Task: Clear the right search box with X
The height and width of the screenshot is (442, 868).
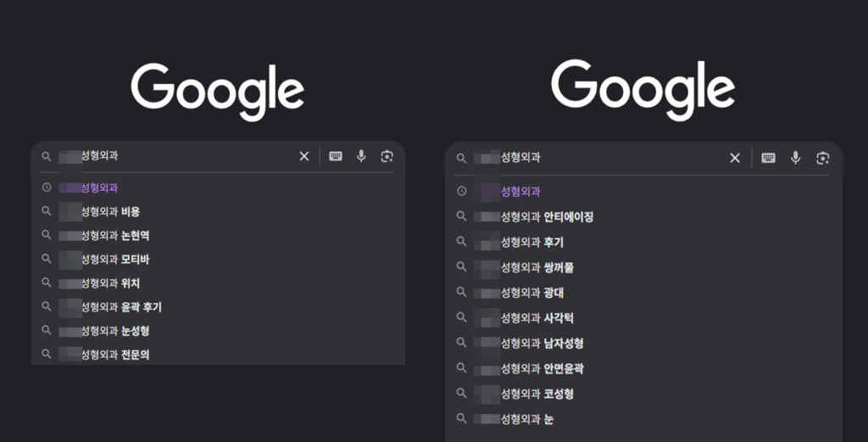Action: 735,159
